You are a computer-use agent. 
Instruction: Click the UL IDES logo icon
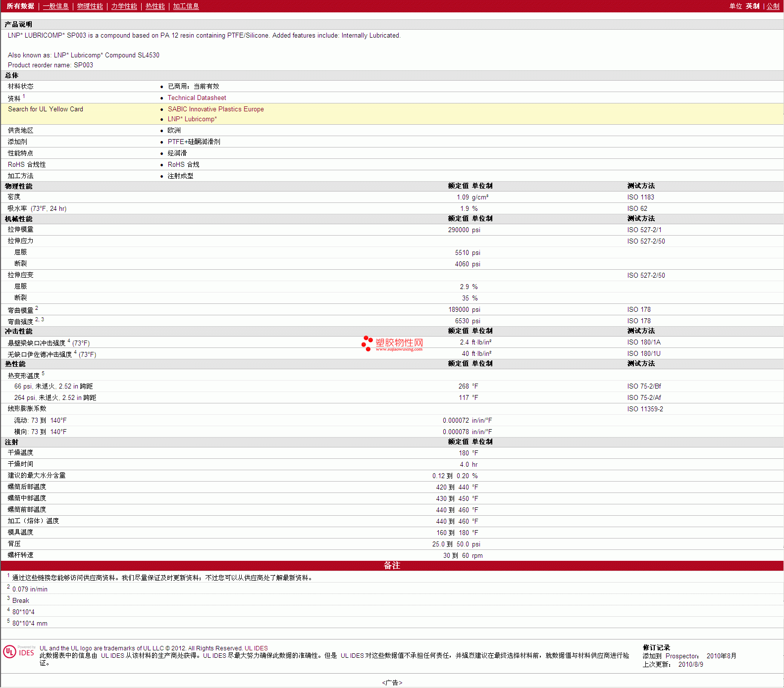pyautogui.click(x=19, y=651)
